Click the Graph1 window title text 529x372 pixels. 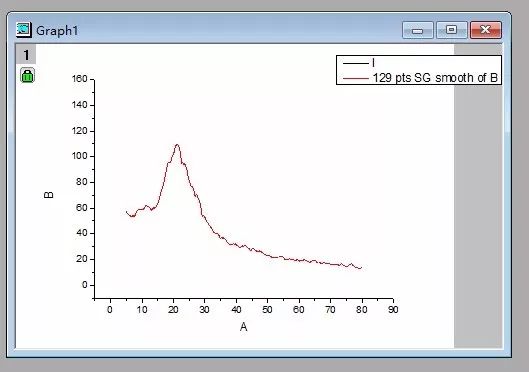(57, 31)
